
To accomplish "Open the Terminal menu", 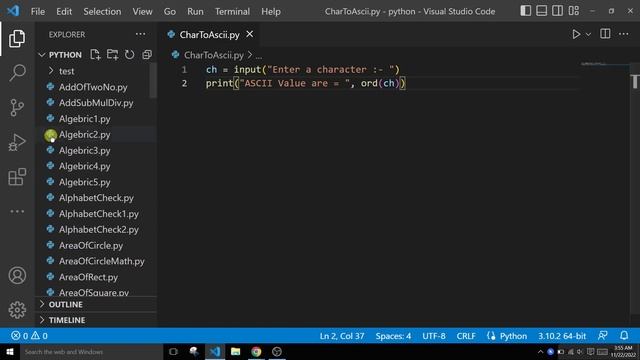I will pyautogui.click(x=232, y=11).
